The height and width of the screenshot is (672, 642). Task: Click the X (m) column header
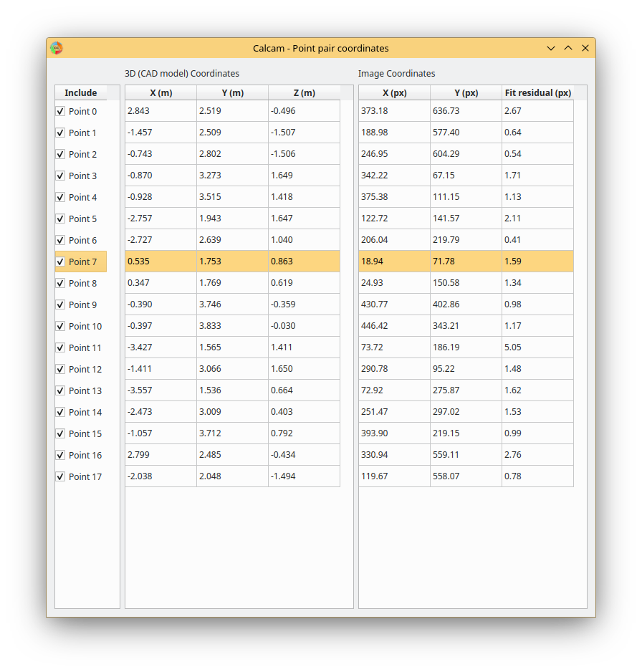(160, 92)
